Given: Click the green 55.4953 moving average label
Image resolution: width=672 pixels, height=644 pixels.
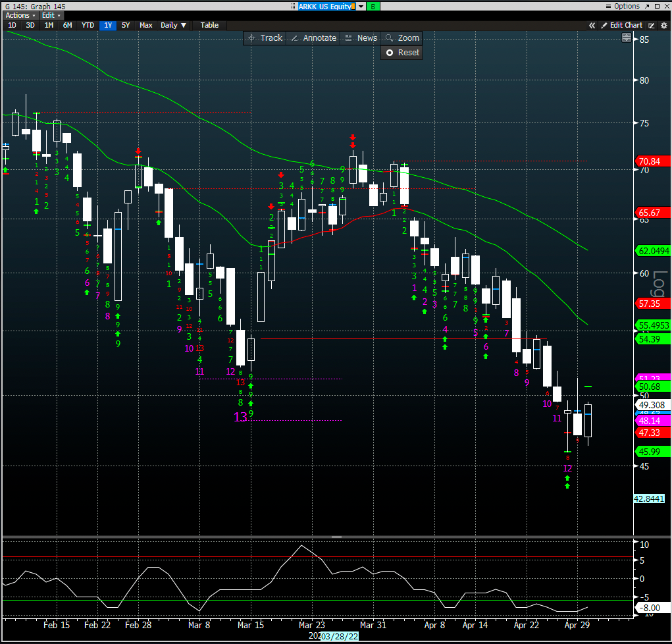Looking at the screenshot, I should coord(653,325).
